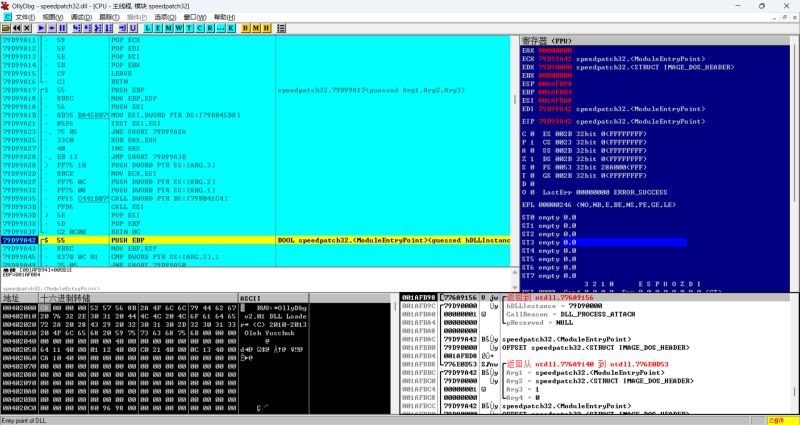Image resolution: width=800 pixels, height=425 pixels.
Task: Open the 窗口(W) menu
Action: click(x=195, y=17)
